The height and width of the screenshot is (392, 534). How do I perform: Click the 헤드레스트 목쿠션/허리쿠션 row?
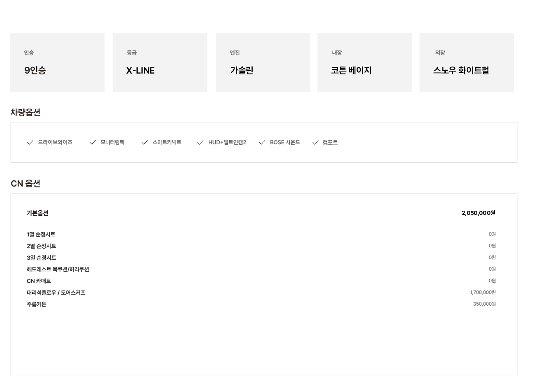pyautogui.click(x=261, y=269)
